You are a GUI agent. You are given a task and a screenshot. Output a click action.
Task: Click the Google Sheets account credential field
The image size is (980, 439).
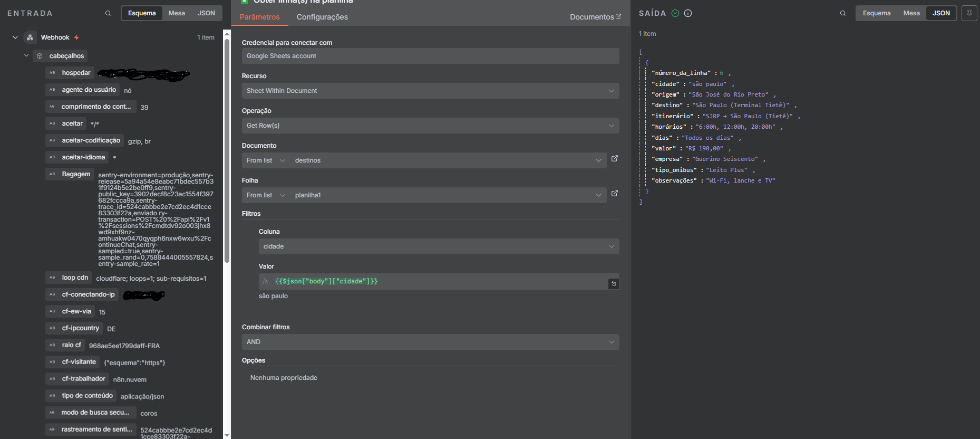click(x=430, y=56)
